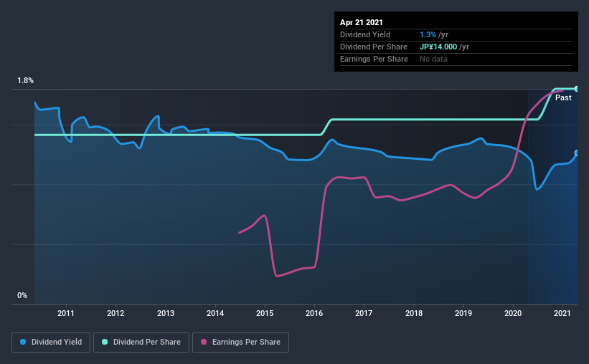Screen dimensions: 589x364
Task: Click the Past label on the chart
Action: pyautogui.click(x=563, y=97)
